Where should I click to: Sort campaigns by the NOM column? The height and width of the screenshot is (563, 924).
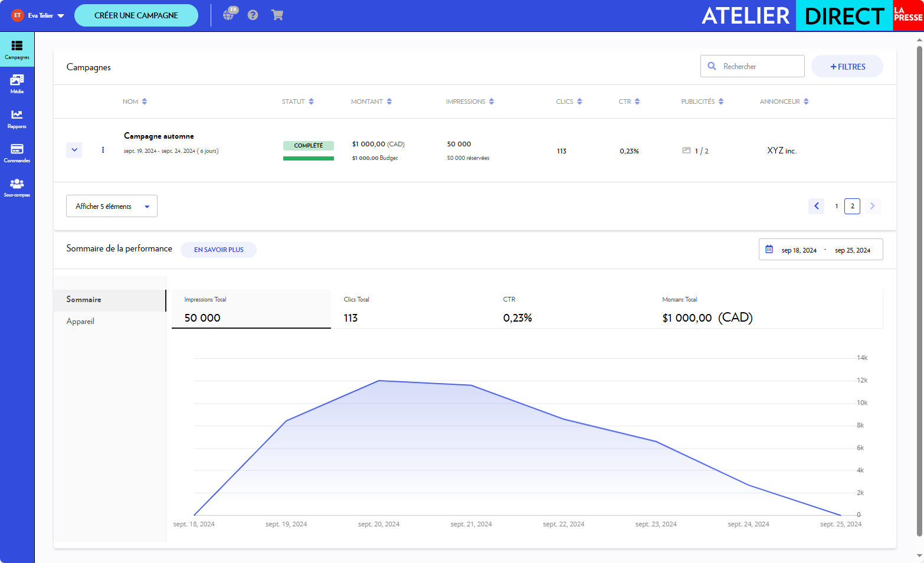coord(135,102)
